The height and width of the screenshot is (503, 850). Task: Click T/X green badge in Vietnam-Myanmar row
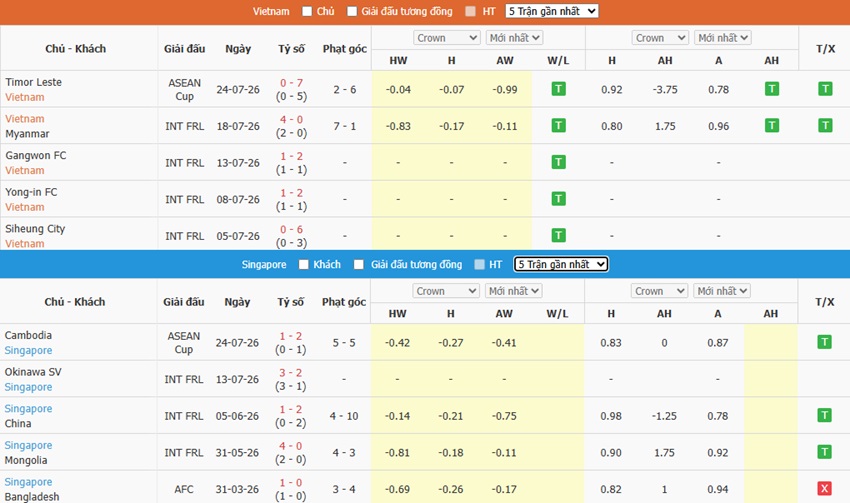[x=825, y=126]
